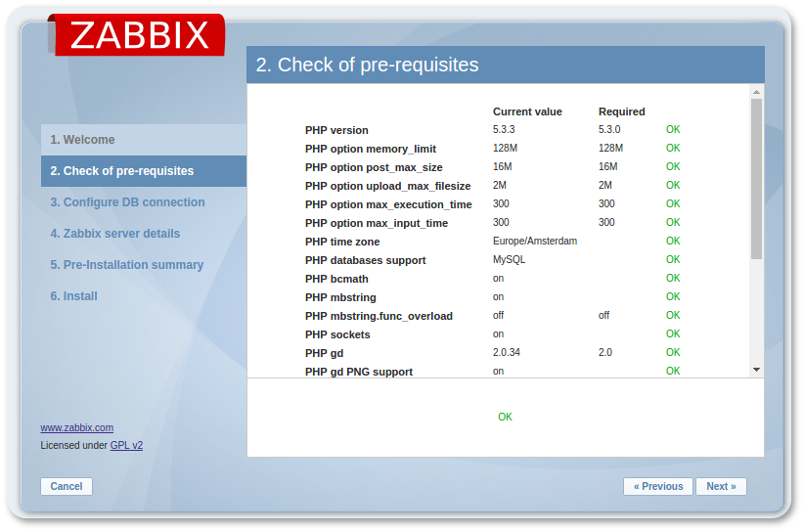804x532 pixels.
Task: Click 'PHP mbstring.func_overload' label
Action: (379, 316)
